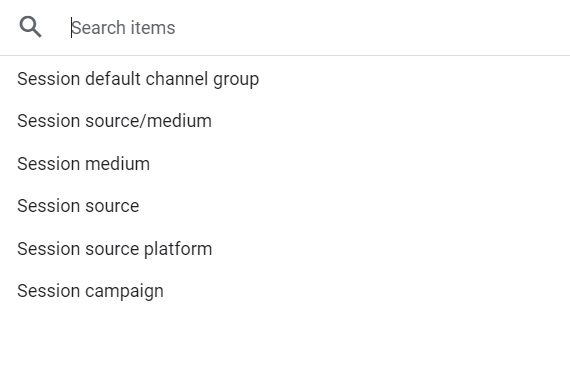Select Session campaign entry
The height and width of the screenshot is (372, 570).
pos(285,291)
